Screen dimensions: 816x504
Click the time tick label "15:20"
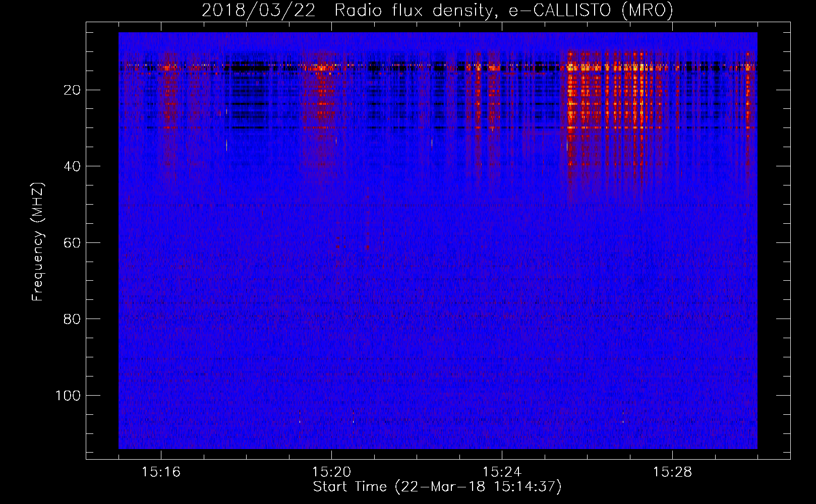tap(332, 472)
